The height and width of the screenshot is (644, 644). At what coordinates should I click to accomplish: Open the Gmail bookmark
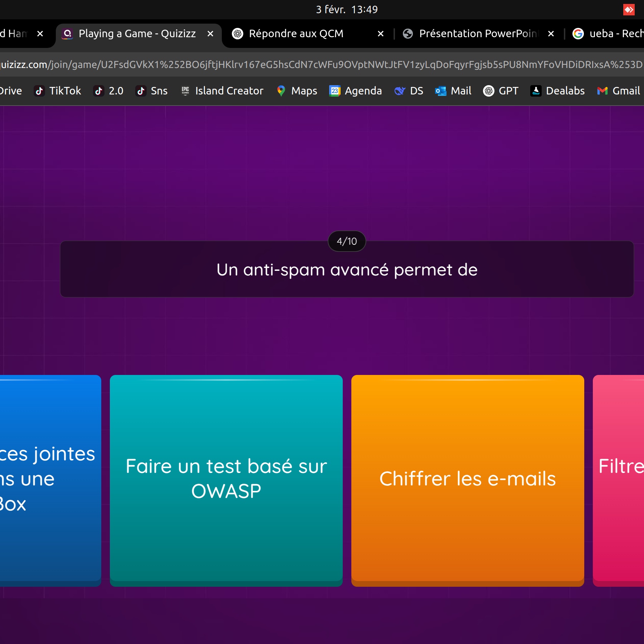click(x=618, y=91)
